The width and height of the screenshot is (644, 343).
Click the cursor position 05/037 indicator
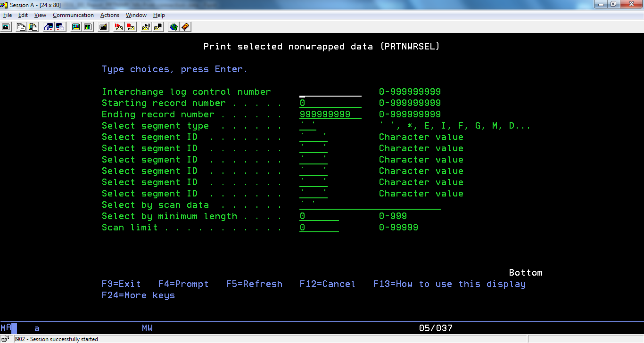point(436,328)
